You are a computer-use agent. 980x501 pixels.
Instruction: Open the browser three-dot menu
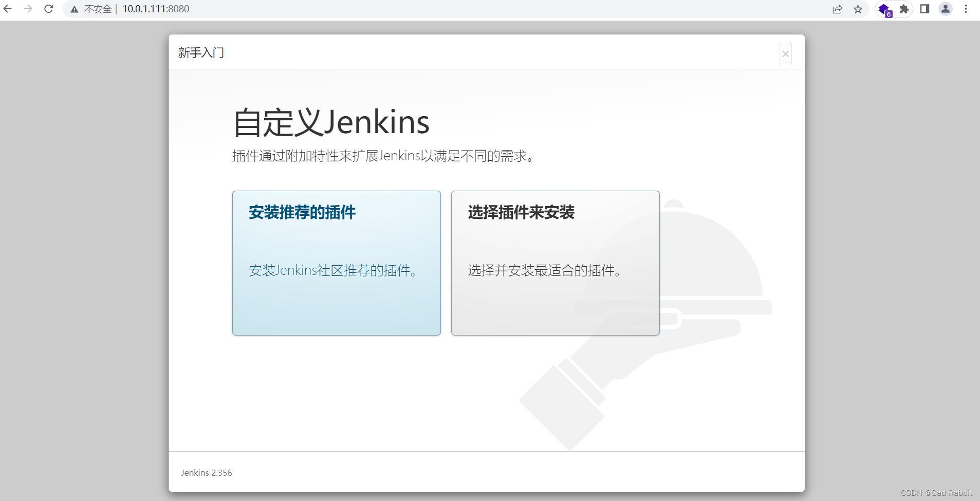click(x=966, y=9)
